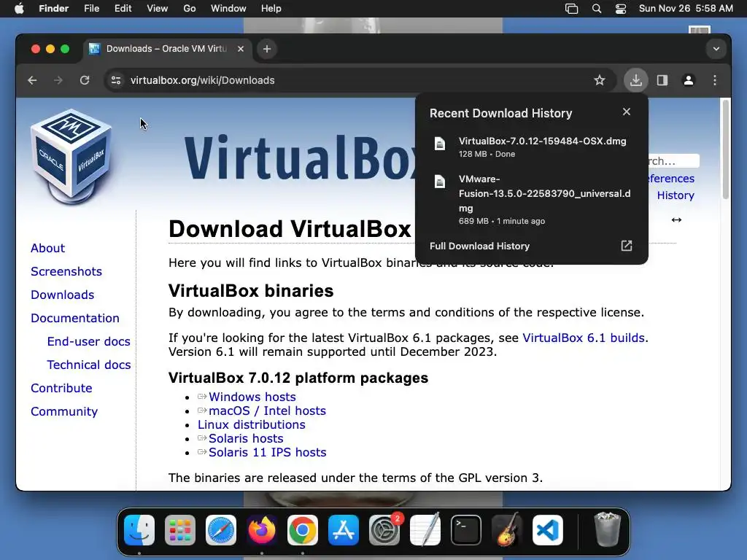
Task: Click the Solaris 11 IPS hosts link
Action: (x=267, y=452)
